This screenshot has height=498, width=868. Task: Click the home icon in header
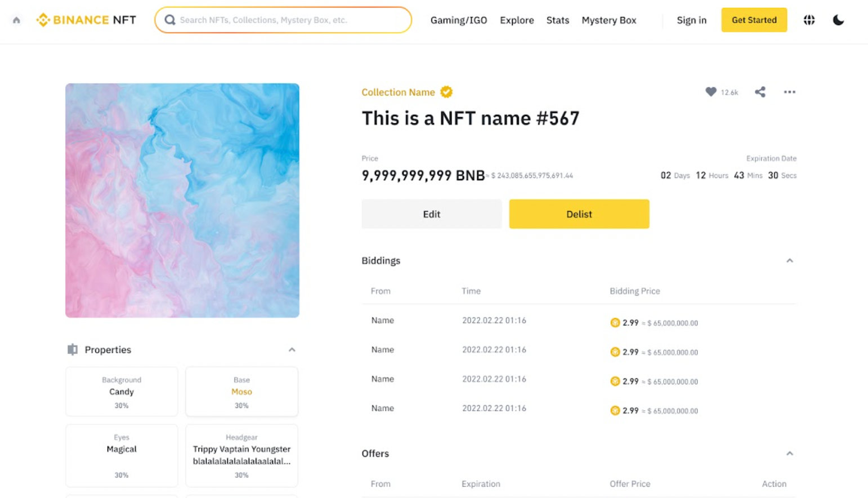[16, 20]
